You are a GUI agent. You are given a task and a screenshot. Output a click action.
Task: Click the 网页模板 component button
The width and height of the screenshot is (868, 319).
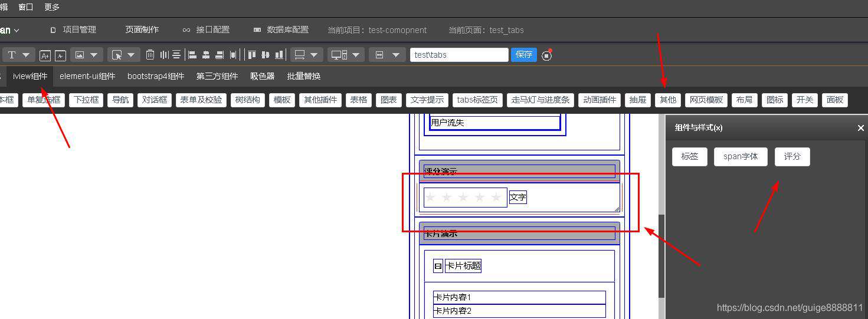point(706,100)
